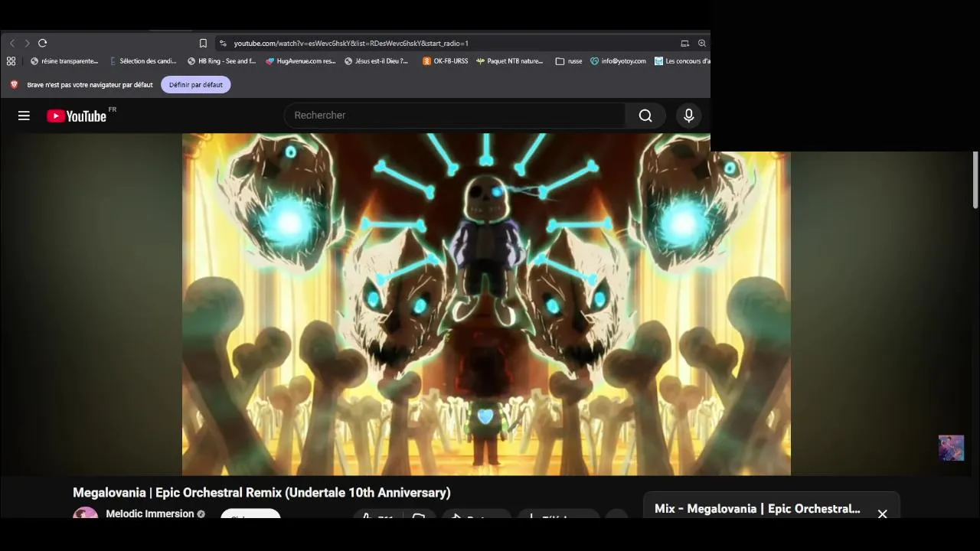Screen dimensions: 980x551
Task: Click the 'Rechercher' search field
Action: coord(455,116)
